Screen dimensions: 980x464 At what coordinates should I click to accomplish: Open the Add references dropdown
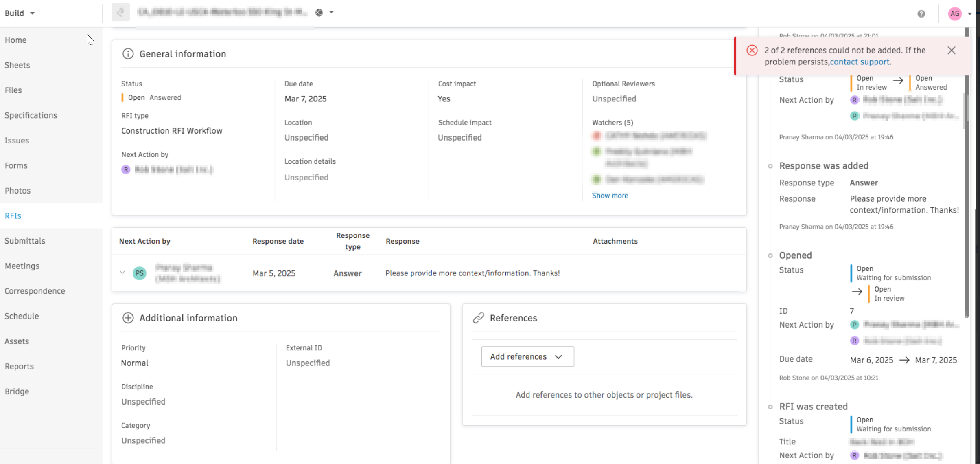click(x=527, y=356)
